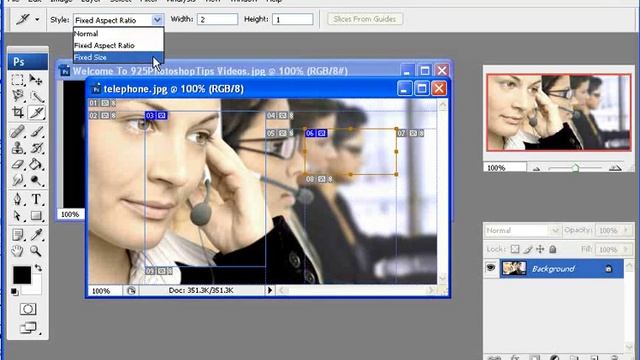Select the Dodge tool

[36, 180]
